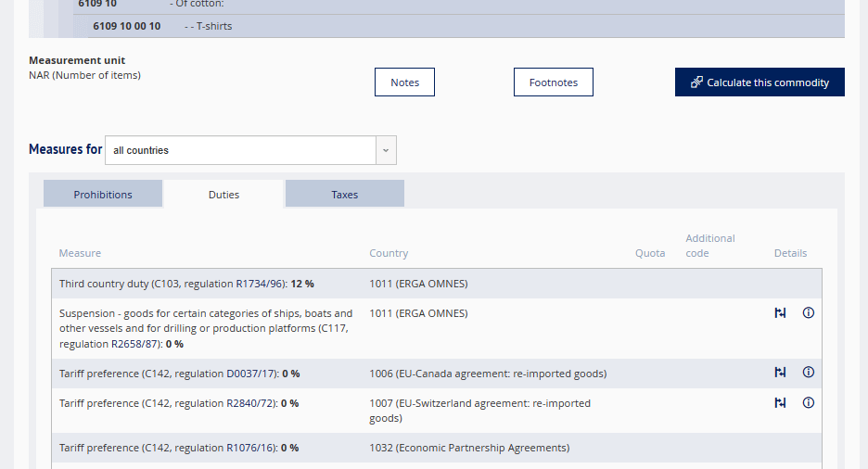This screenshot has height=469, width=868.
Task: Click the Suspension goods for ships measure text
Action: tap(206, 328)
